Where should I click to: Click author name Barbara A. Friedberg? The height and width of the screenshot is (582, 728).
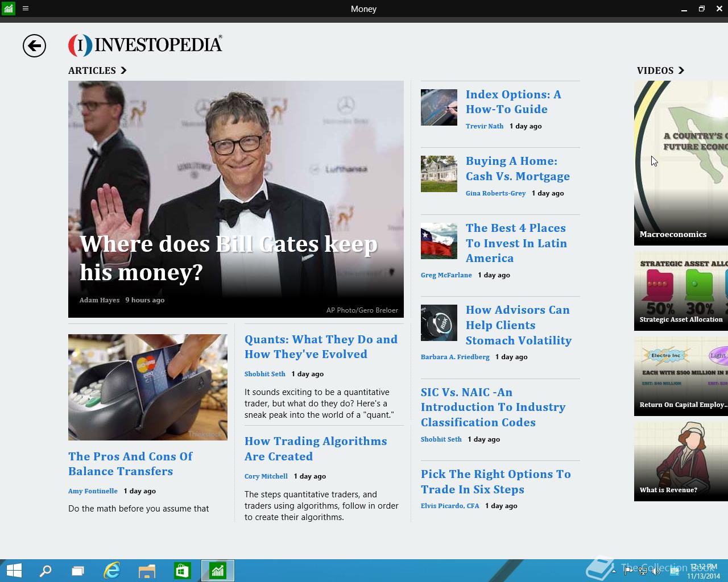click(455, 357)
